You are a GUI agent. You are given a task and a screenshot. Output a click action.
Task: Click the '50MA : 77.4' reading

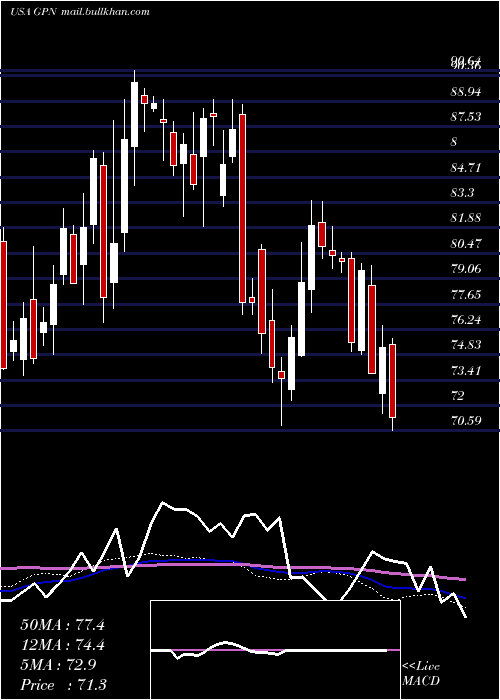coord(62,625)
